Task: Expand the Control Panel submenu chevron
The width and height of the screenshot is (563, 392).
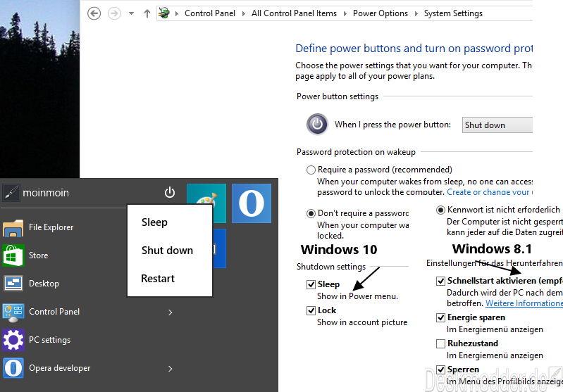Action: (x=171, y=312)
